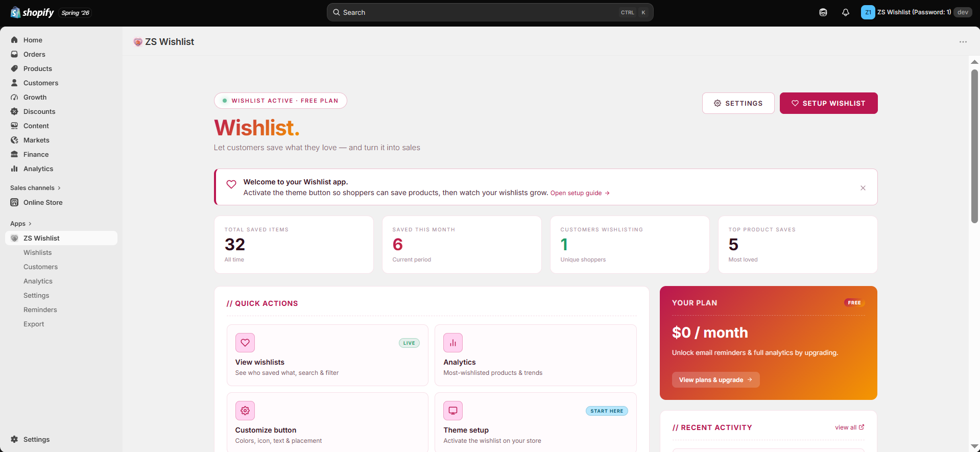Open the Theme setup quick action card
Screen dimensions: 980x452
tap(535, 422)
